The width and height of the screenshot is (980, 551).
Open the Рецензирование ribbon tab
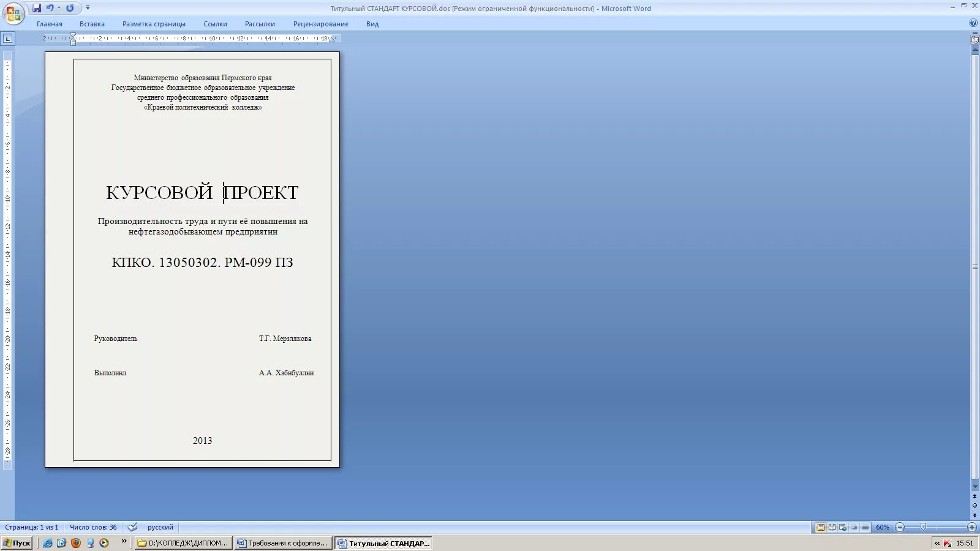[321, 24]
